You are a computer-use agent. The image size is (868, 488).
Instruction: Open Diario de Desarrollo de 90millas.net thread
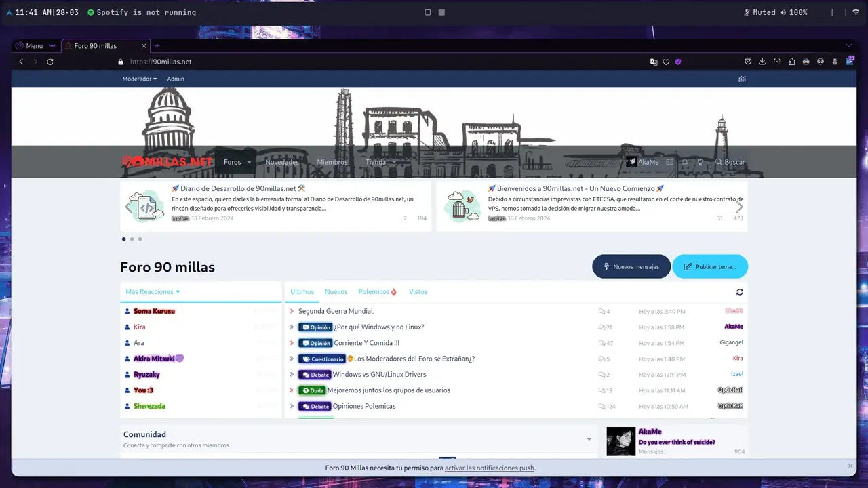pos(238,188)
